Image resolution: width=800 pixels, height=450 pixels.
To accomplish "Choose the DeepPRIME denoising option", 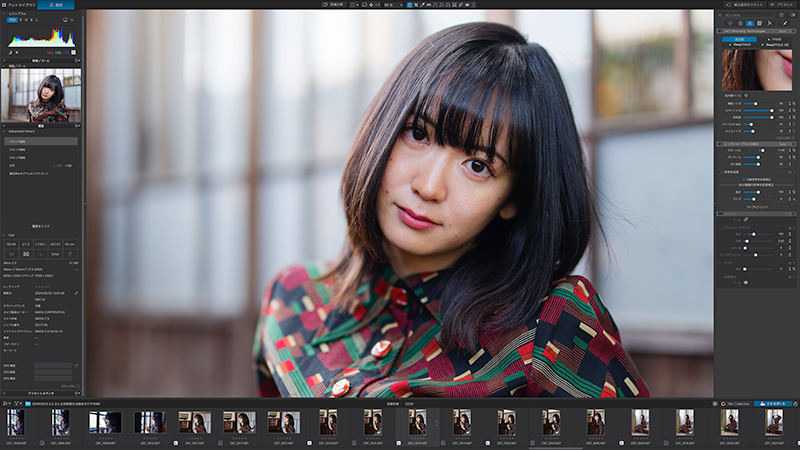I will coord(739,45).
